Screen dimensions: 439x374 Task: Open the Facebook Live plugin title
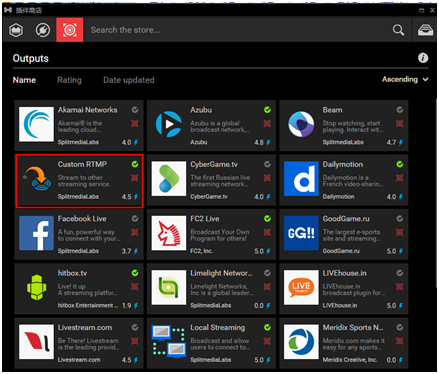click(82, 219)
